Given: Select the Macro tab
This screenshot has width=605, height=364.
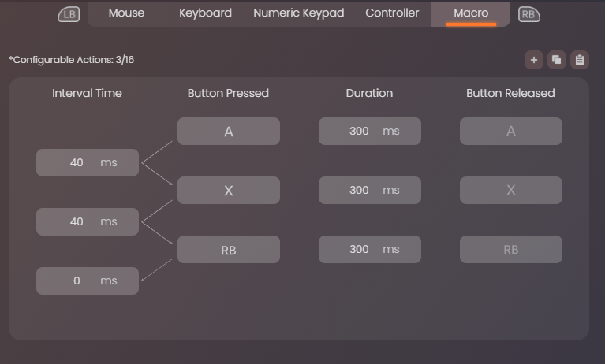Looking at the screenshot, I should coord(471,13).
